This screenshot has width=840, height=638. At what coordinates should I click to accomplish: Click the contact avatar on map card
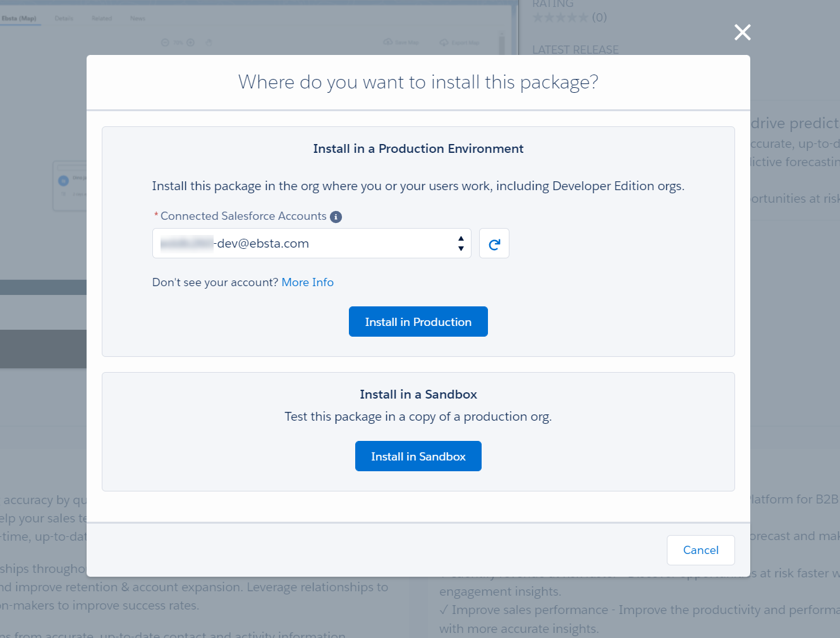click(x=63, y=181)
